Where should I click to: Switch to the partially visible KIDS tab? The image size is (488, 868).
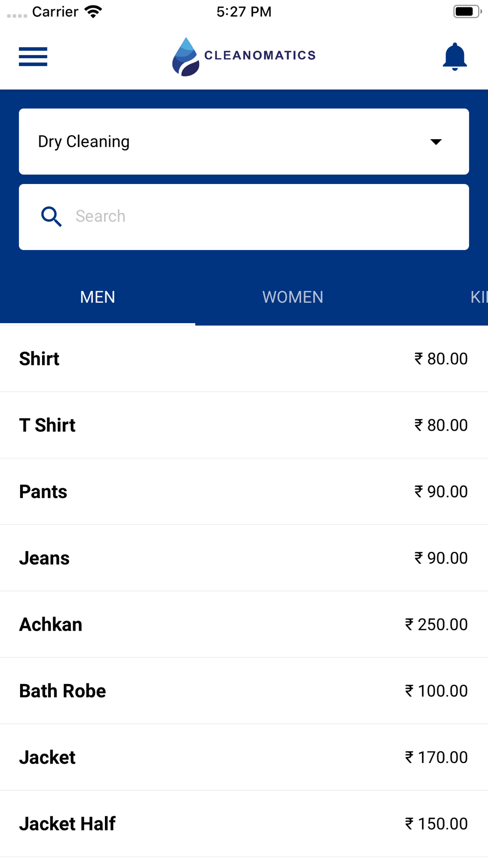click(479, 297)
